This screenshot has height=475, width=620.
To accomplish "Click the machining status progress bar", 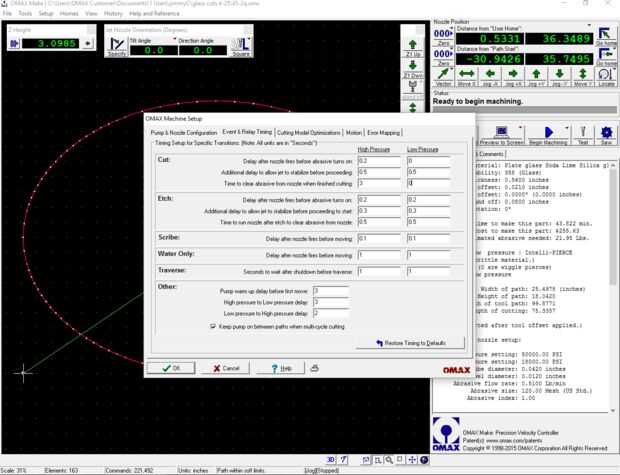I will click(524, 109).
